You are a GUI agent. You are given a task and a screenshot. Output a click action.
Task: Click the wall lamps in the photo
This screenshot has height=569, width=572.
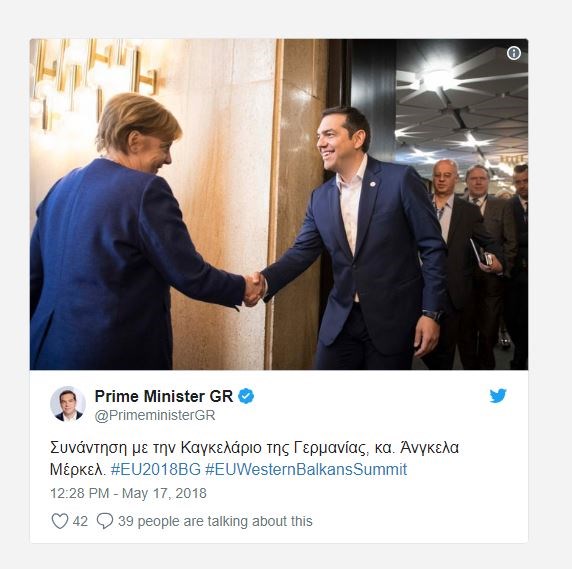95,84
